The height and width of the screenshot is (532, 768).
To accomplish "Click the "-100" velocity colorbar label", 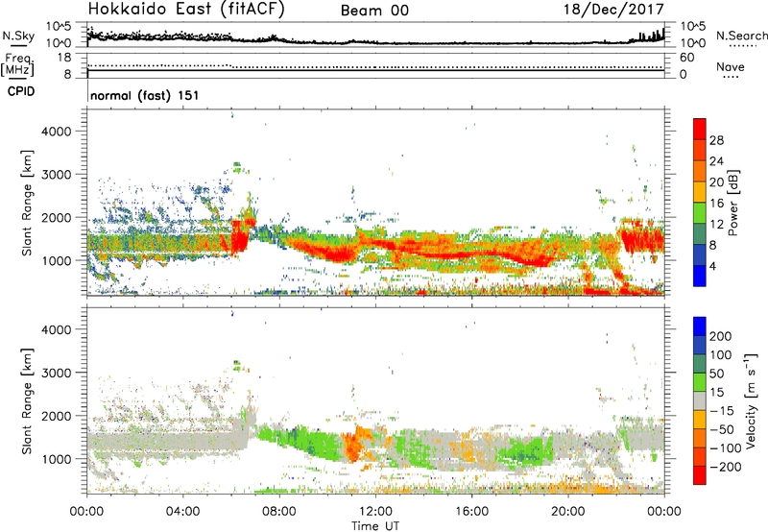I will (x=726, y=448).
